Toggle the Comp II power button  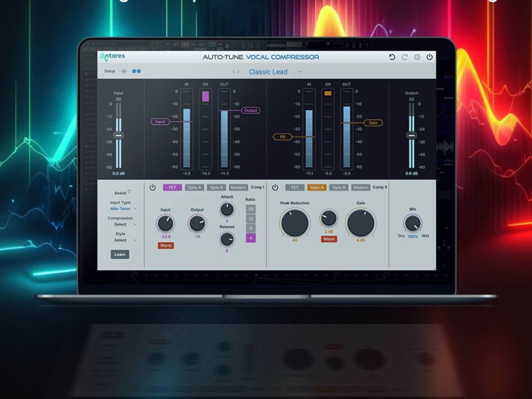(x=276, y=188)
